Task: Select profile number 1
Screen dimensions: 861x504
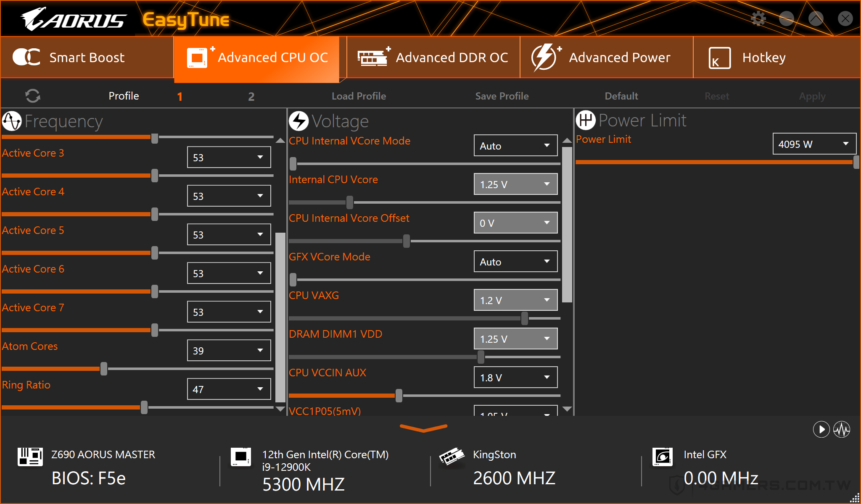Action: tap(180, 97)
